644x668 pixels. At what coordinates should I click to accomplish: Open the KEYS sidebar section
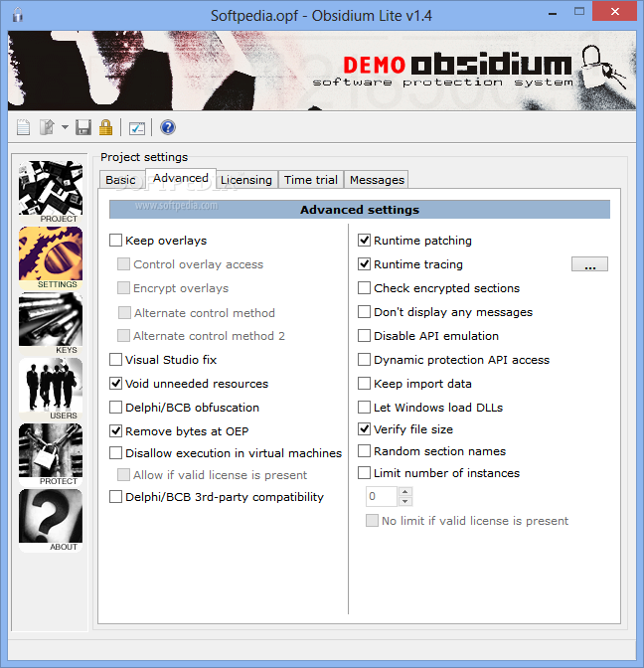[x=51, y=323]
